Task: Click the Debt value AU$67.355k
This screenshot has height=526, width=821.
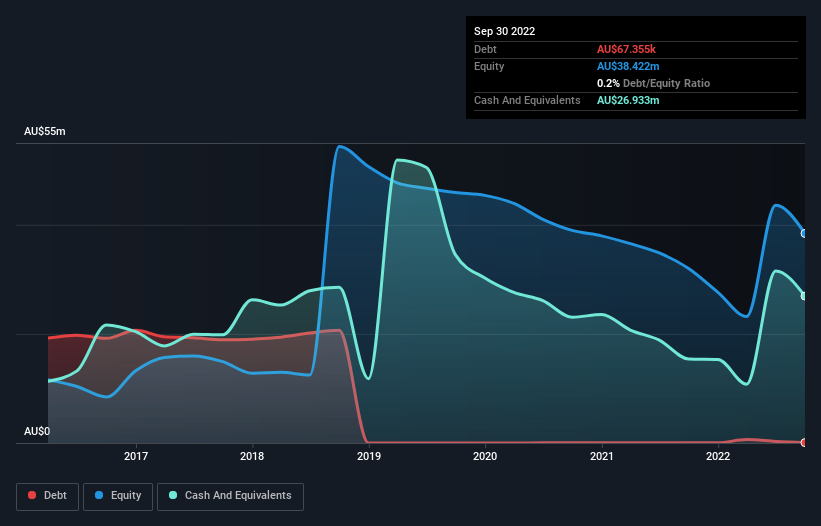Action: 626,49
